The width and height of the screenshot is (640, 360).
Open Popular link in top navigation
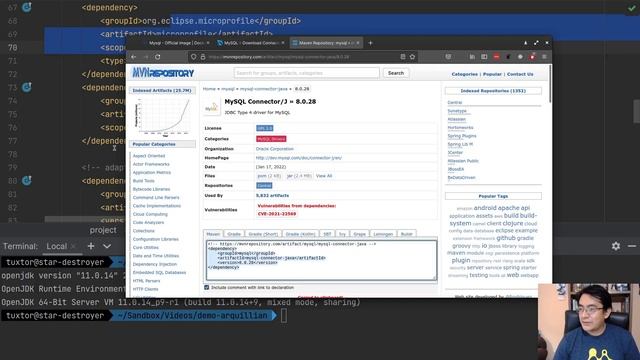pos(492,74)
